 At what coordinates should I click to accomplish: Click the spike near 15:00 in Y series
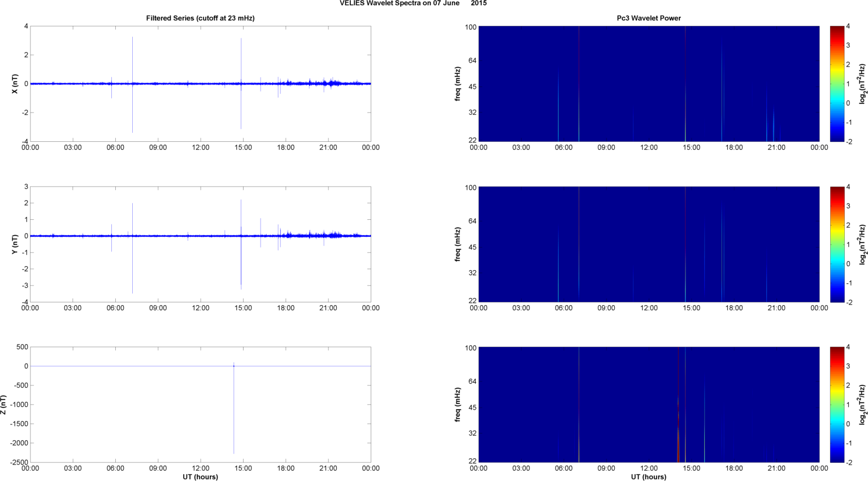(x=241, y=244)
